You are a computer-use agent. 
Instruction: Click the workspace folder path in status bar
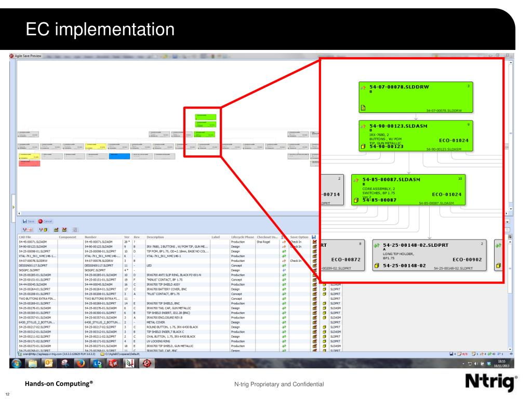pos(120,354)
